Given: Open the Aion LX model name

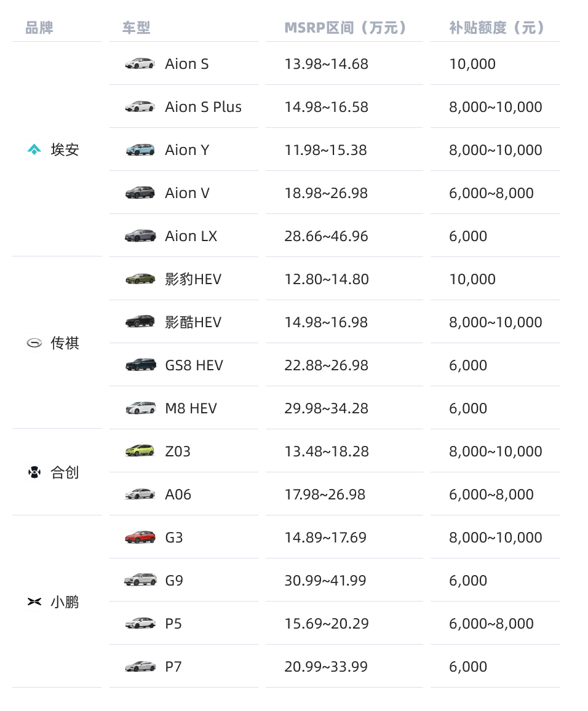Looking at the screenshot, I should click(x=191, y=236).
